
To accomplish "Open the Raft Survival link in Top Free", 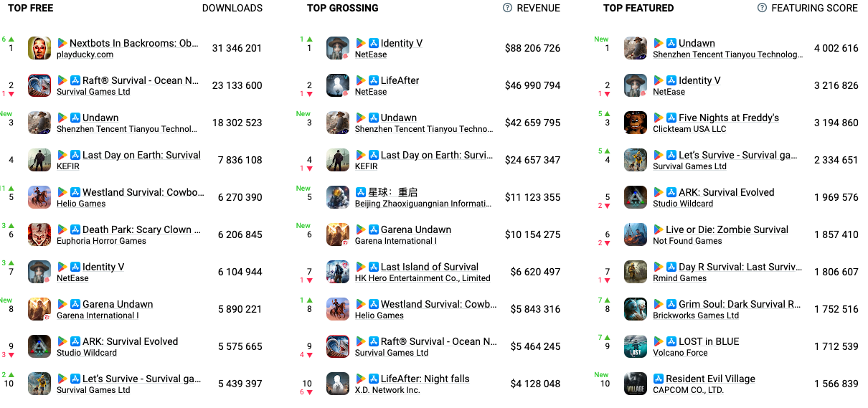I will [141, 80].
